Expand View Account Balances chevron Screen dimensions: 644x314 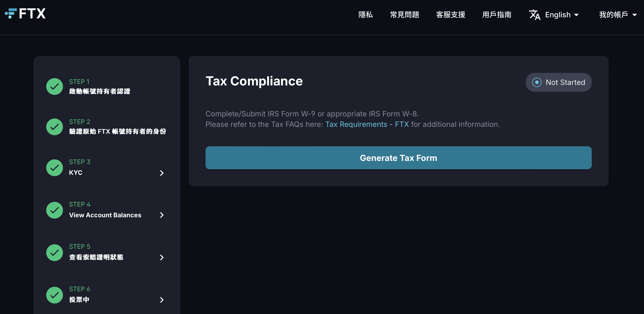(162, 215)
